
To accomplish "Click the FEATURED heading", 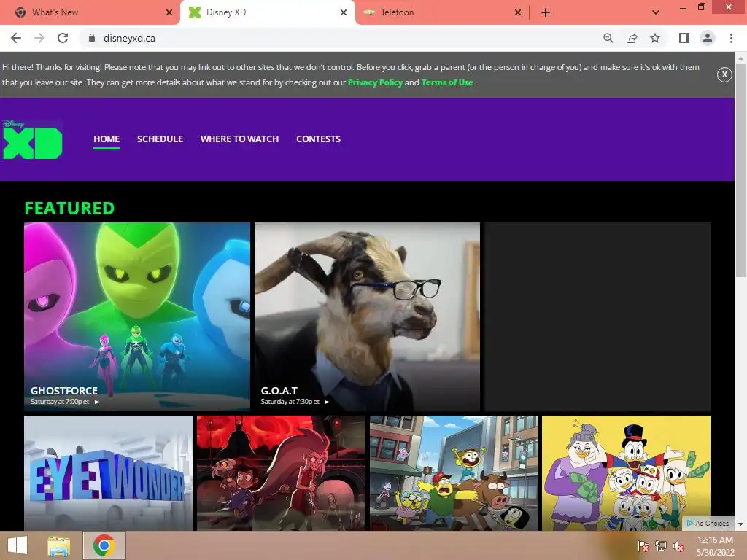I will tap(69, 208).
